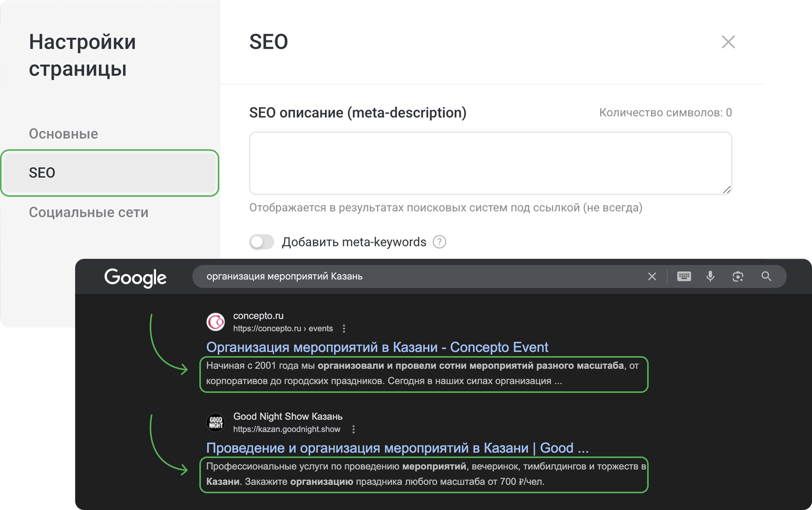Click the Good Night Show Казань site name
Viewport: 812px width, 510px height.
click(288, 416)
